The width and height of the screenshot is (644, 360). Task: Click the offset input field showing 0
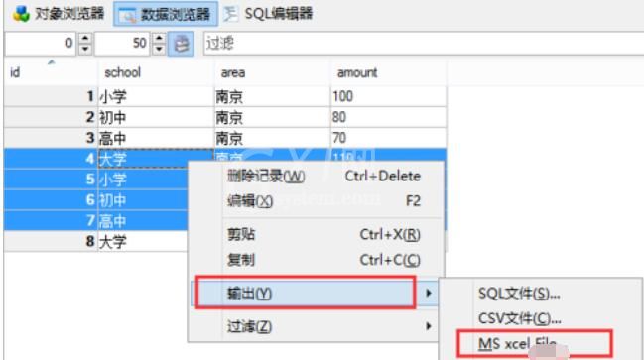pyautogui.click(x=41, y=43)
